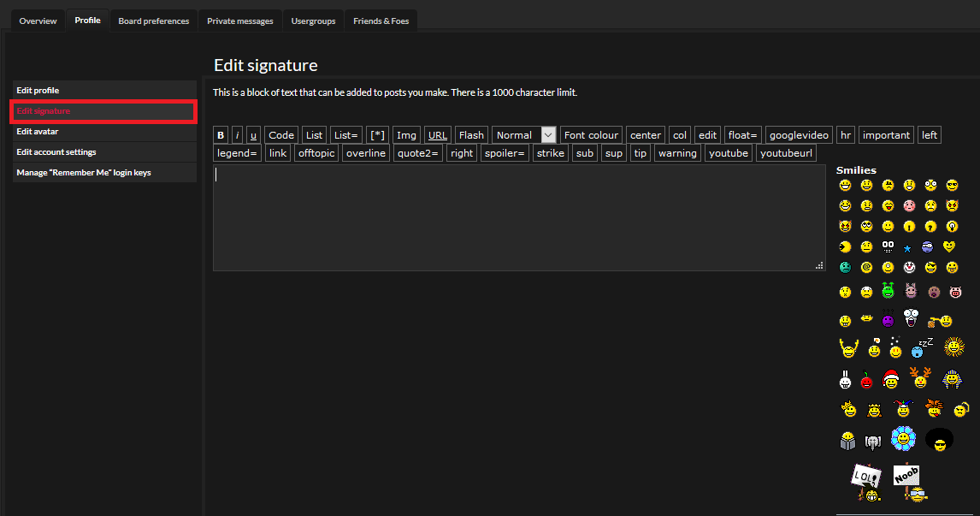Image resolution: width=980 pixels, height=516 pixels.
Task: Insert the spoiler= BBCode tag
Action: click(x=505, y=153)
